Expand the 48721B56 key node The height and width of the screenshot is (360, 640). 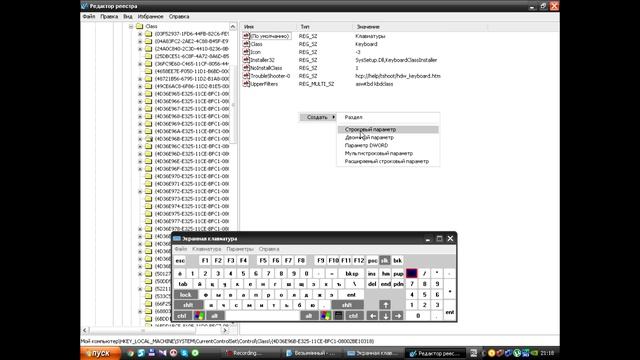coord(140,79)
